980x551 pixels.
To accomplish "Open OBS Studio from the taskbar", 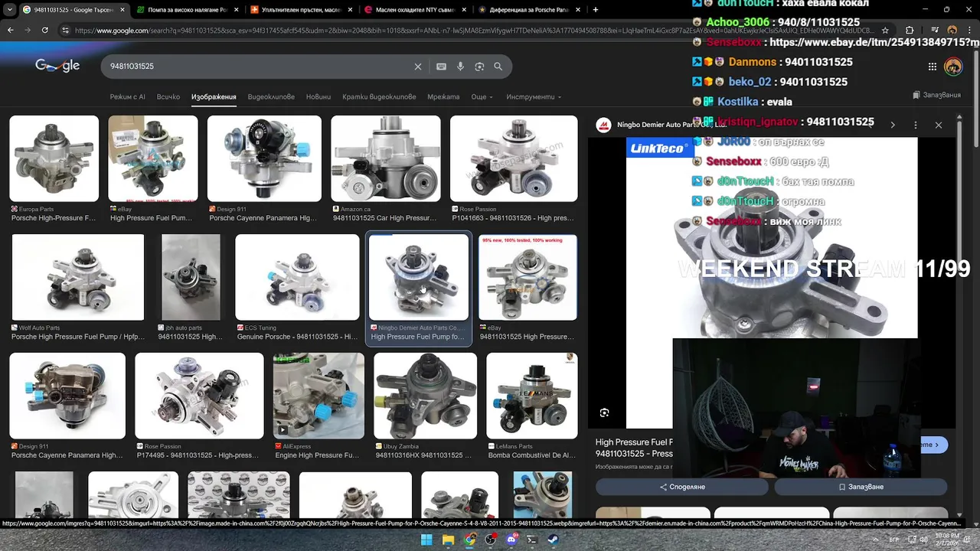I will pos(491,540).
